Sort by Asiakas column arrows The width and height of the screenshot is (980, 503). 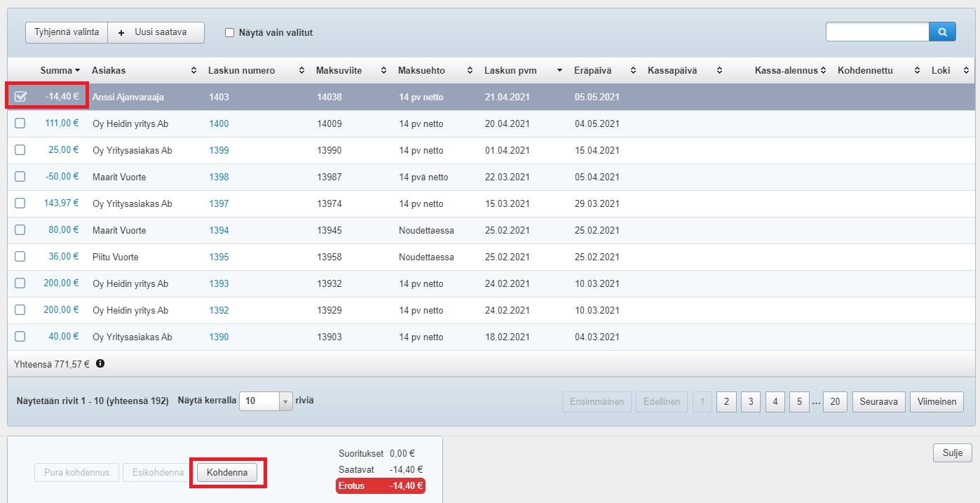(193, 71)
